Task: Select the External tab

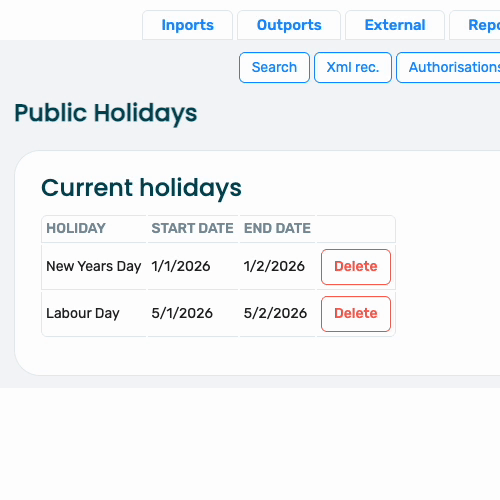Action: coord(395,25)
